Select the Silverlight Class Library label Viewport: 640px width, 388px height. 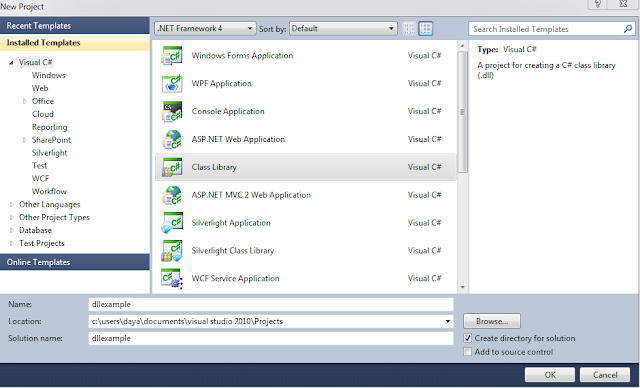(233, 251)
